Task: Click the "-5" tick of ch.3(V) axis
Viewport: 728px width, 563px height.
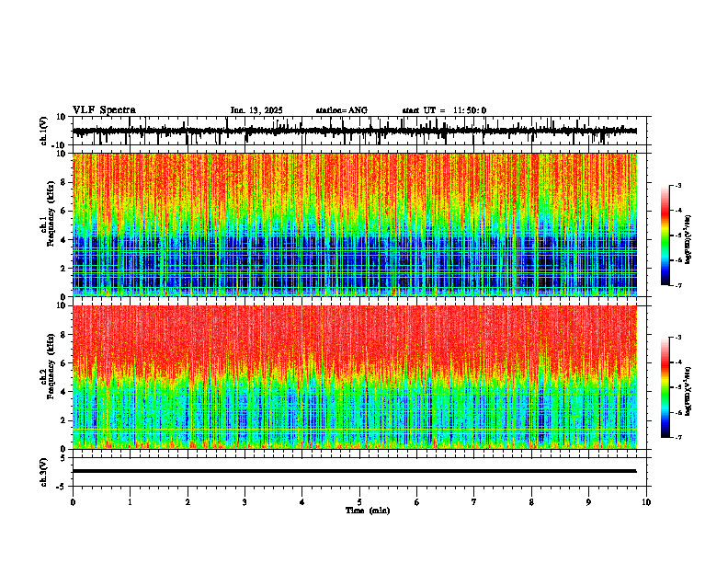Action: pyautogui.click(x=63, y=487)
